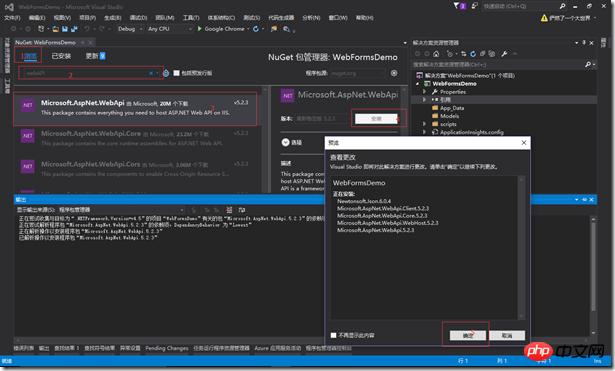Click Cancel in the preview dialog

(x=507, y=335)
